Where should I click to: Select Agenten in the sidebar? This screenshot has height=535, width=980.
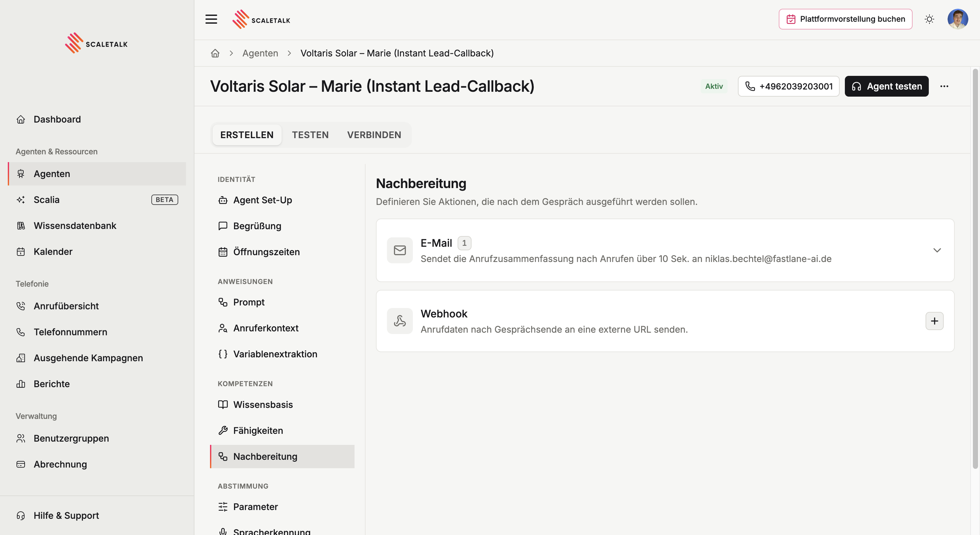click(x=97, y=174)
